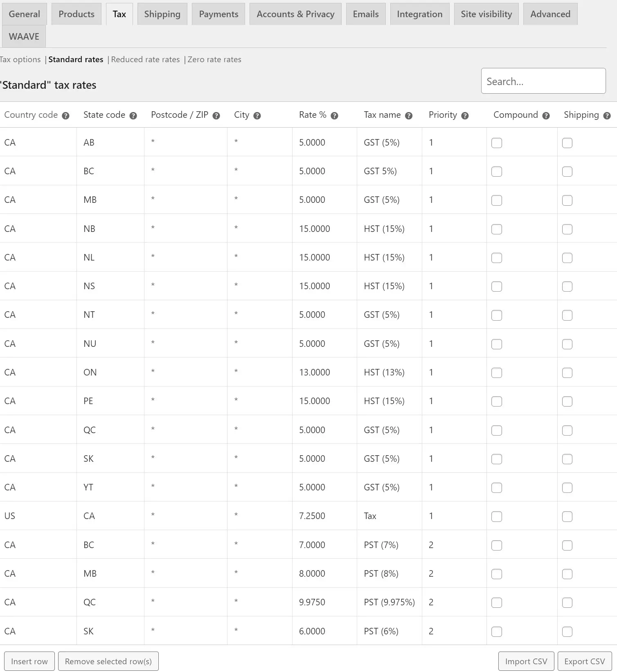
Task: Click help tooltip icon next to City
Action: [x=257, y=116]
